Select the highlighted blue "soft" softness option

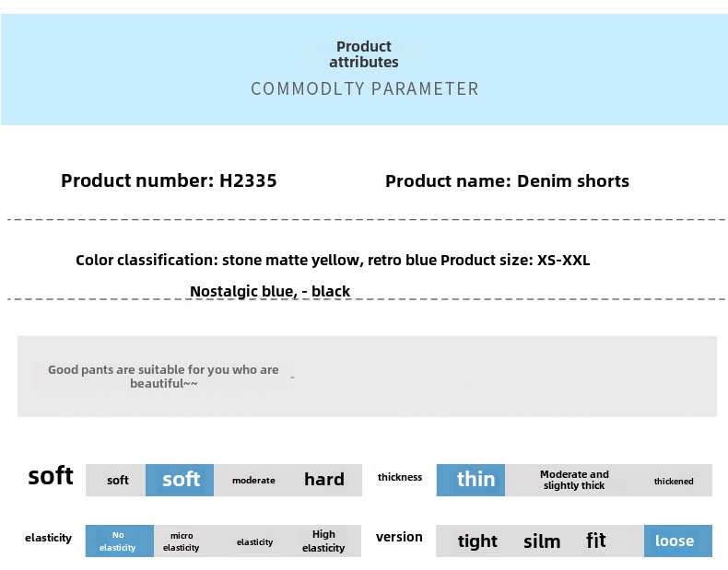click(x=181, y=480)
